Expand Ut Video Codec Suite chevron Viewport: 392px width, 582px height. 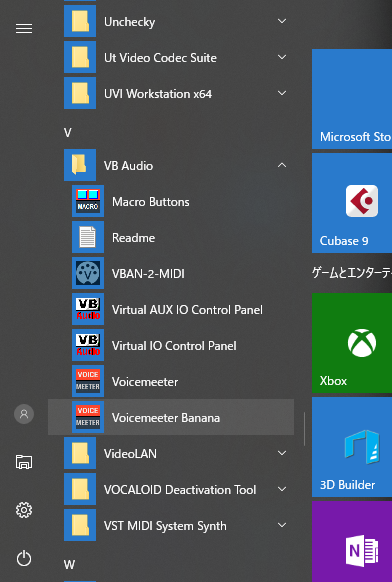[282, 57]
